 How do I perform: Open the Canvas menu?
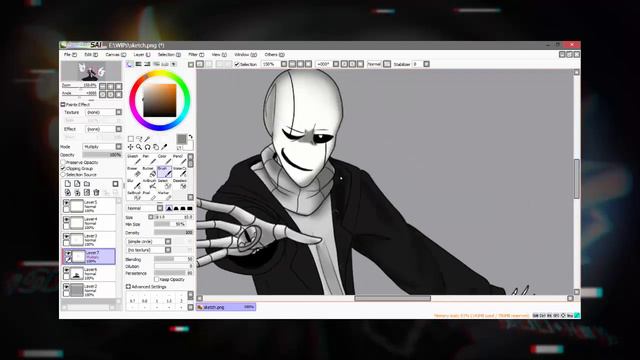116,54
